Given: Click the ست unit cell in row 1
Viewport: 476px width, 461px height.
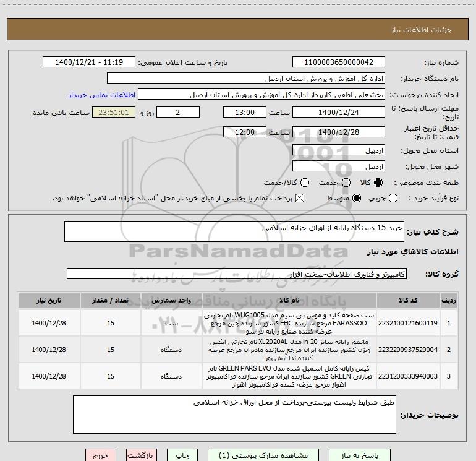Looking at the screenshot, I should (171, 323).
